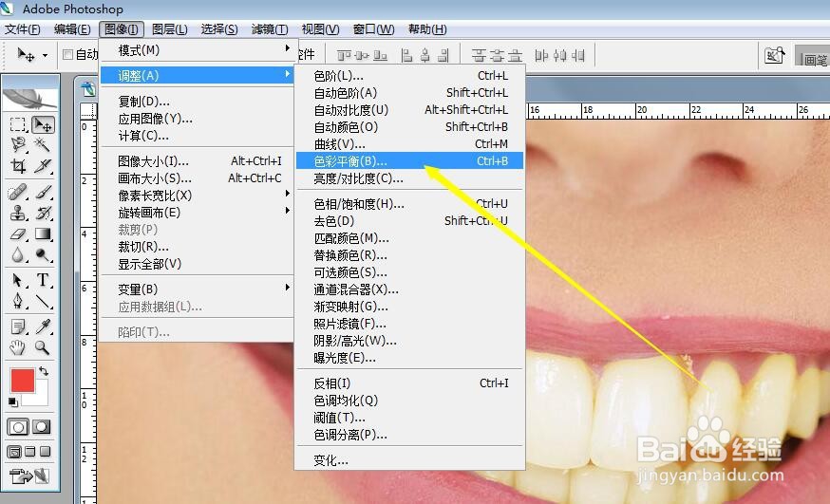Click the document window icon
Screen dimensions: 830x504
[x=88, y=89]
